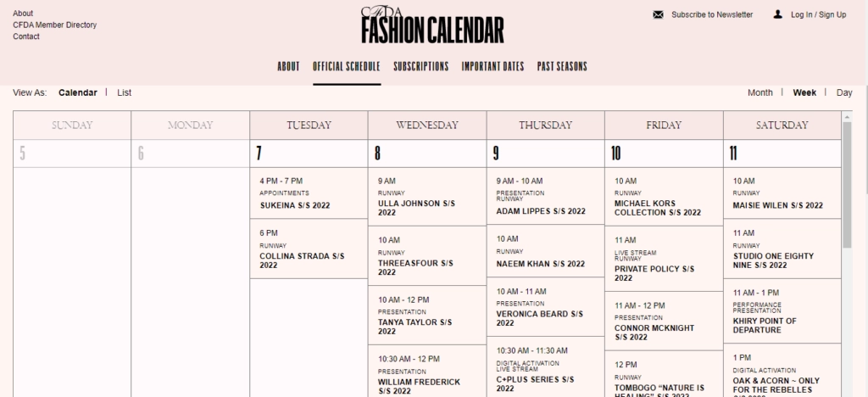Screen dimensions: 868x397
Task: Switch to List view
Action: [x=125, y=92]
